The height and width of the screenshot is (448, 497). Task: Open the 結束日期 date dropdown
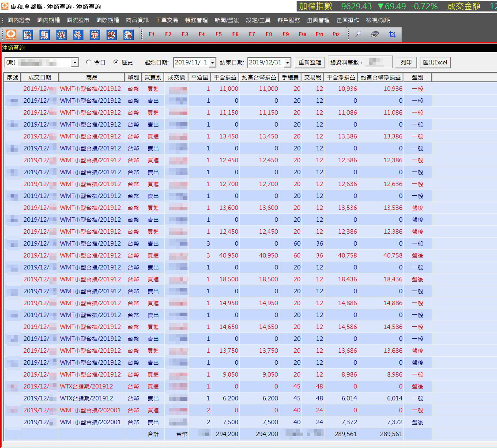[x=287, y=62]
